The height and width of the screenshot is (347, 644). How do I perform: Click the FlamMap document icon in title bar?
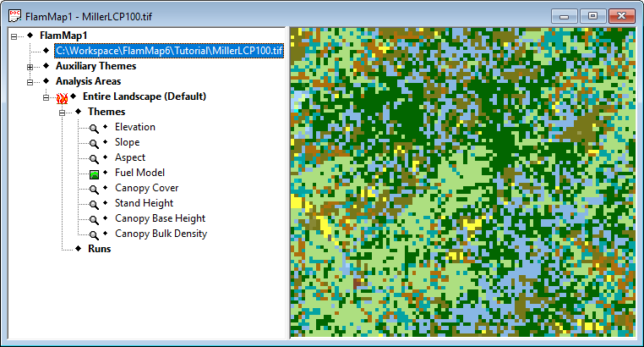pyautogui.click(x=14, y=16)
